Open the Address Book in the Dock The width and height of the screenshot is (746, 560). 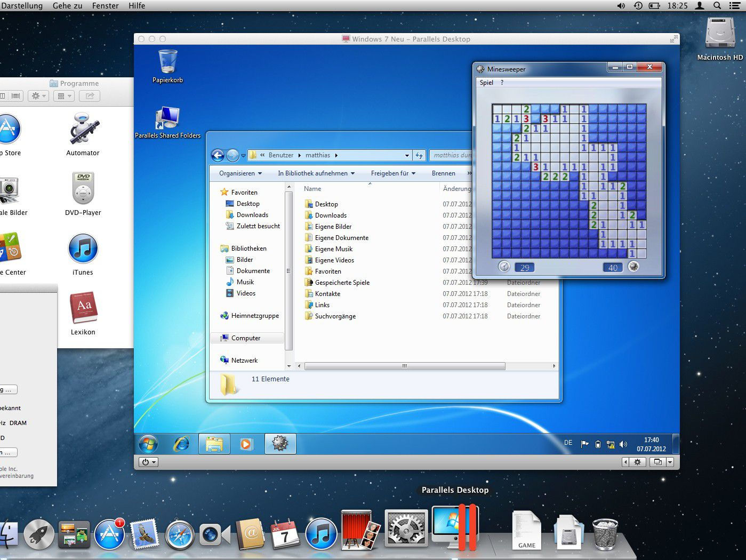pyautogui.click(x=250, y=534)
